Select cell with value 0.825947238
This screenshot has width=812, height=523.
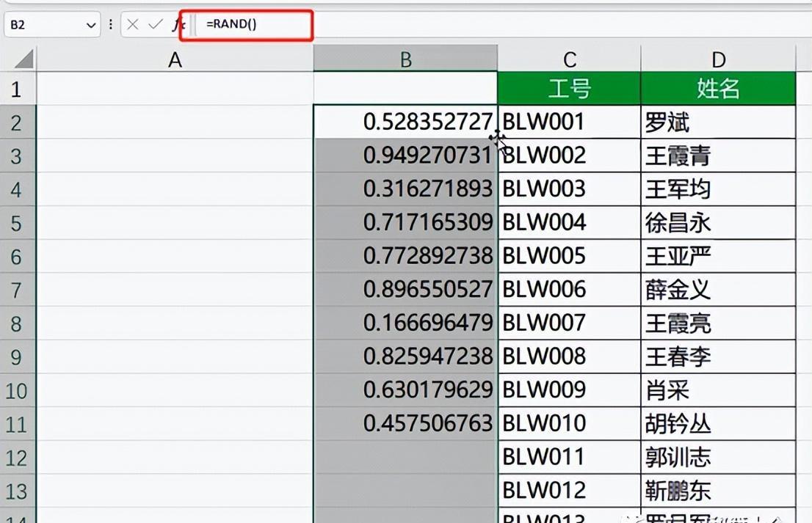pyautogui.click(x=405, y=356)
